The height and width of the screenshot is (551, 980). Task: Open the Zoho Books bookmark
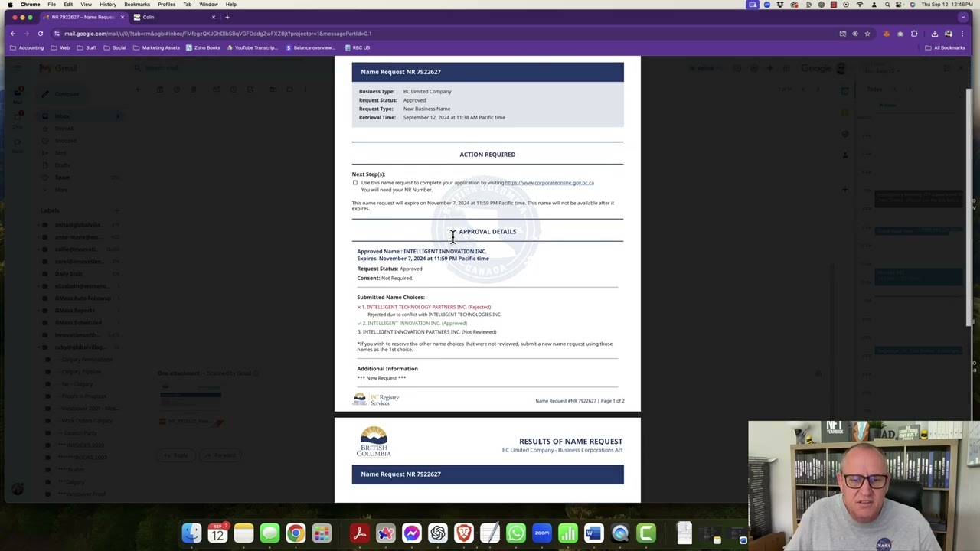coord(202,47)
